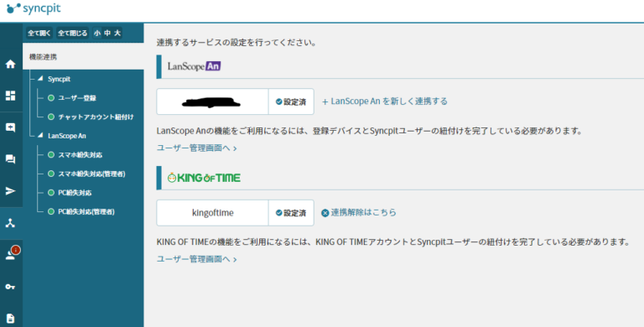Open the key icon in sidebar

click(11, 287)
